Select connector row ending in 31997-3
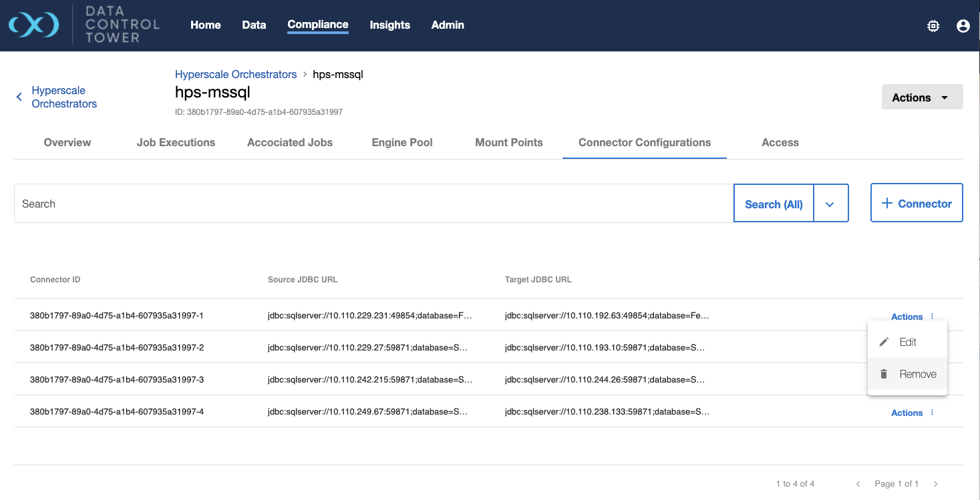Image resolution: width=980 pixels, height=500 pixels. (x=117, y=379)
